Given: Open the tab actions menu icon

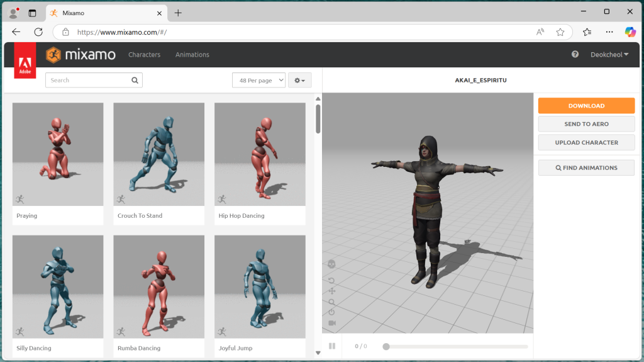Looking at the screenshot, I should pyautogui.click(x=33, y=13).
